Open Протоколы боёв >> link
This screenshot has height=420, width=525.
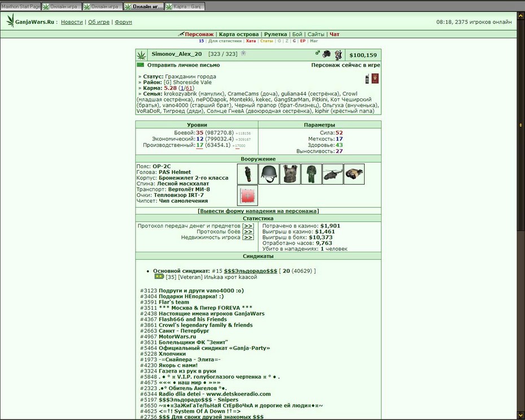(248, 231)
